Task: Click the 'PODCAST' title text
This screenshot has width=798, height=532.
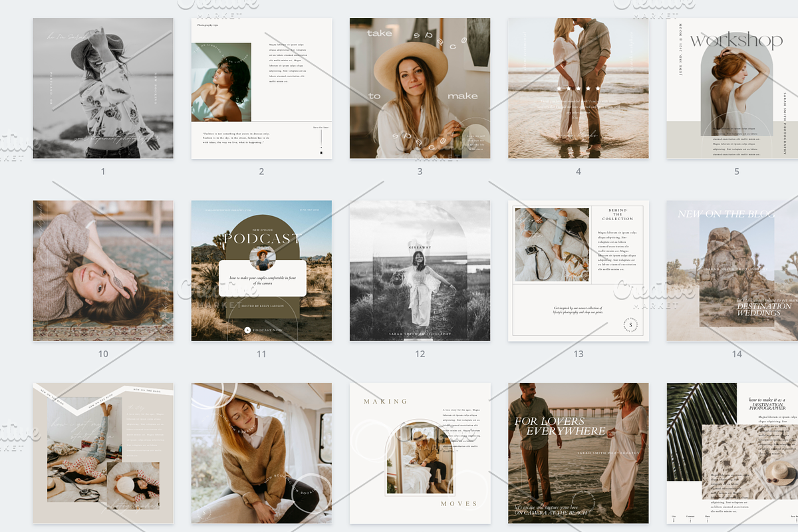Action: tap(262, 239)
